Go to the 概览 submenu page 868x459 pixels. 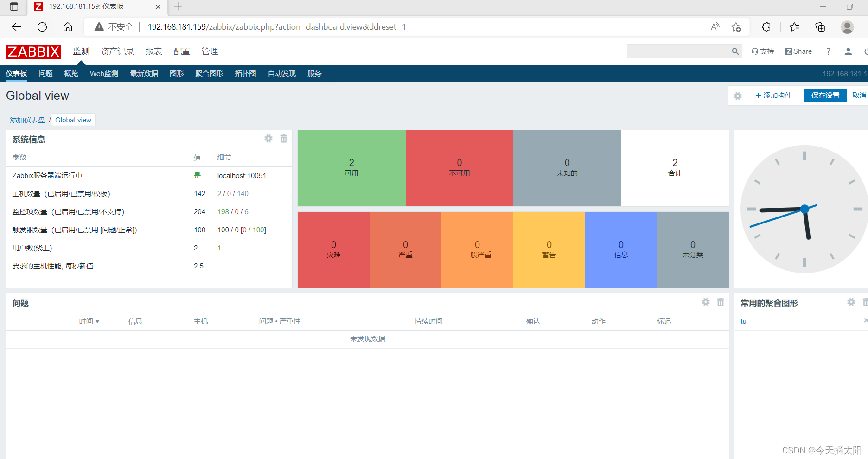pos(71,74)
